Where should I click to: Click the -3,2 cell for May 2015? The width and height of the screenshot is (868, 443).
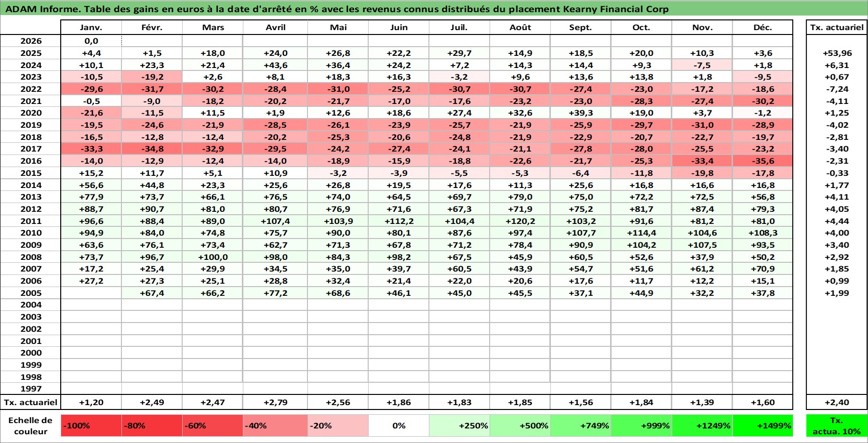(338, 173)
